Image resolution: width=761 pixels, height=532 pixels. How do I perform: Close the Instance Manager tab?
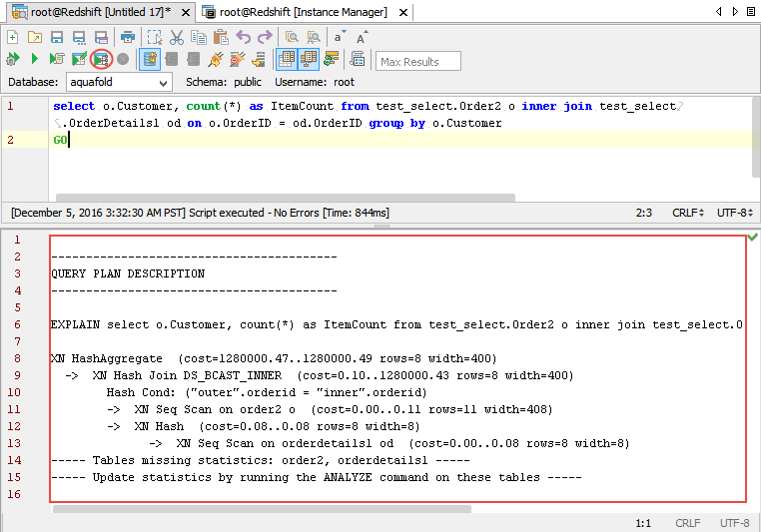[x=403, y=13]
